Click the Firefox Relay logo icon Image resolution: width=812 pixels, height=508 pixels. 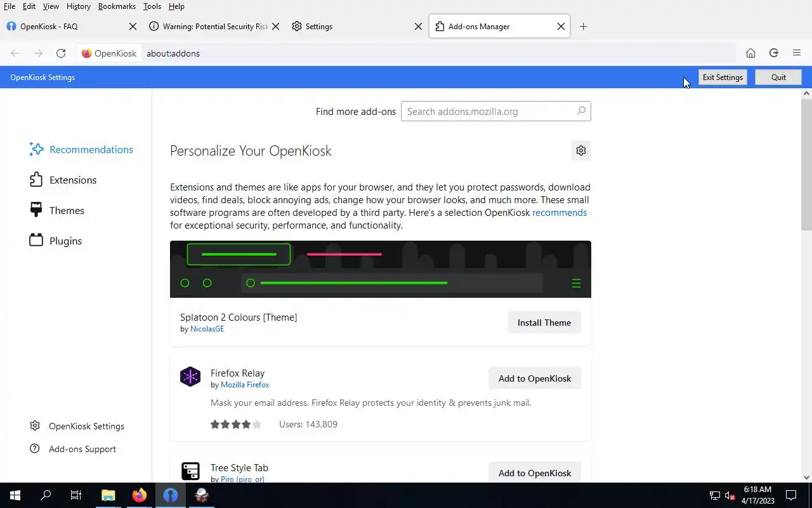(x=190, y=377)
